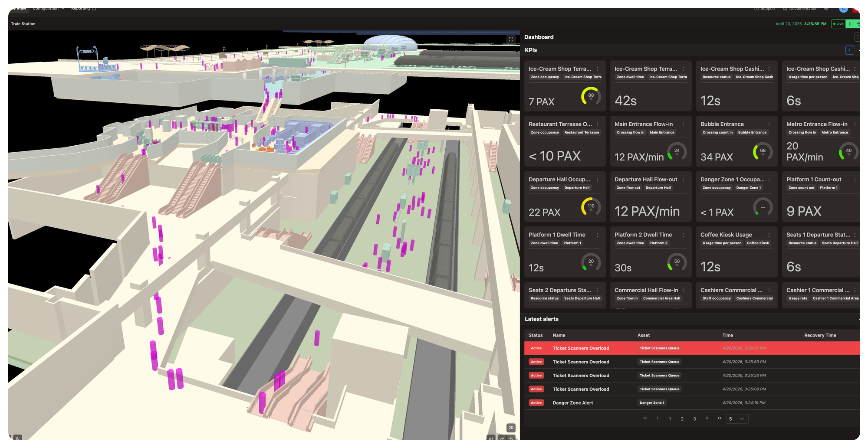
Task: Select the Danger Zone Alert row
Action: coord(573,402)
